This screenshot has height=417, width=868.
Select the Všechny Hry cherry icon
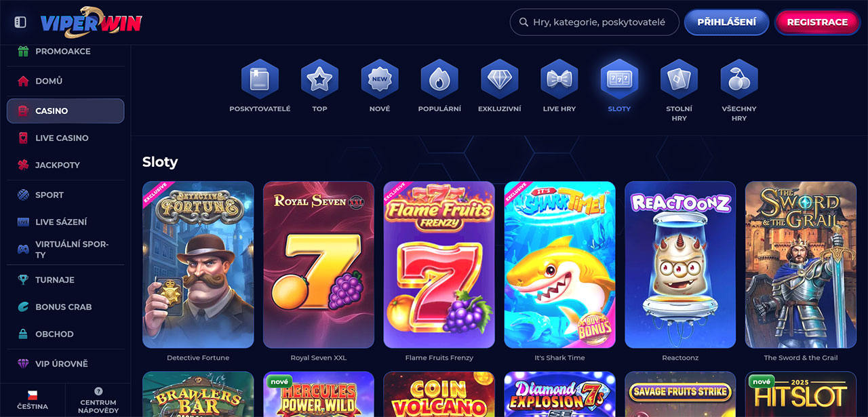tap(739, 79)
